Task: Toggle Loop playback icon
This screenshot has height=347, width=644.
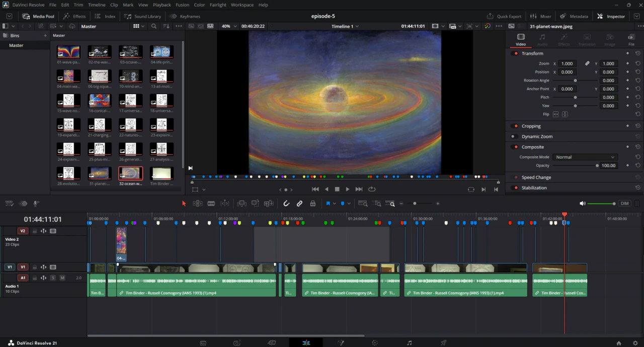Action: pos(372,189)
